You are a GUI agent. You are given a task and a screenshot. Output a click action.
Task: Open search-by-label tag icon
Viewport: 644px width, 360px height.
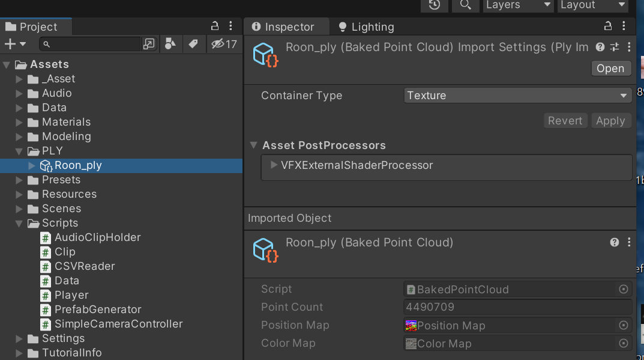193,44
